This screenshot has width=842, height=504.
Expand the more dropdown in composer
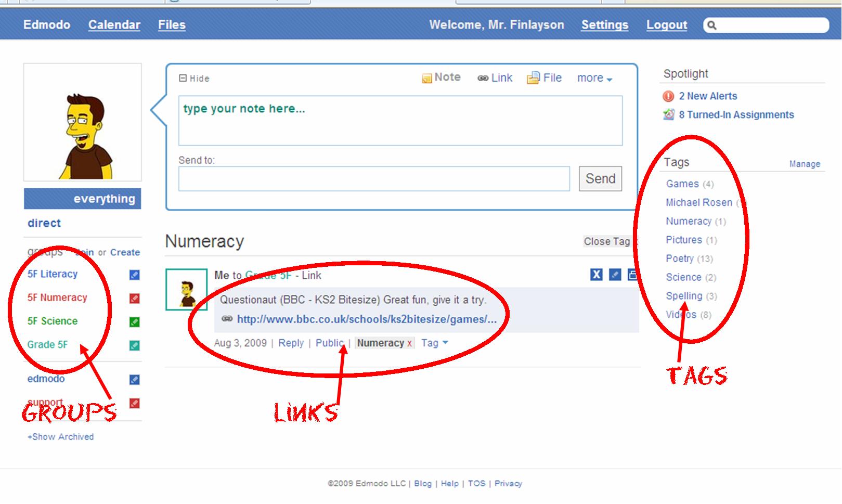point(594,78)
